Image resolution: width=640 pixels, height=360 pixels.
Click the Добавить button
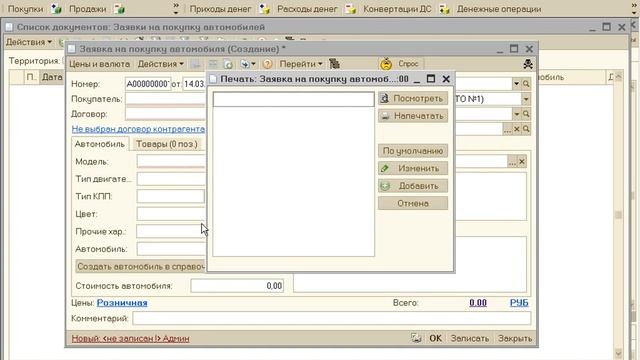[x=413, y=186]
